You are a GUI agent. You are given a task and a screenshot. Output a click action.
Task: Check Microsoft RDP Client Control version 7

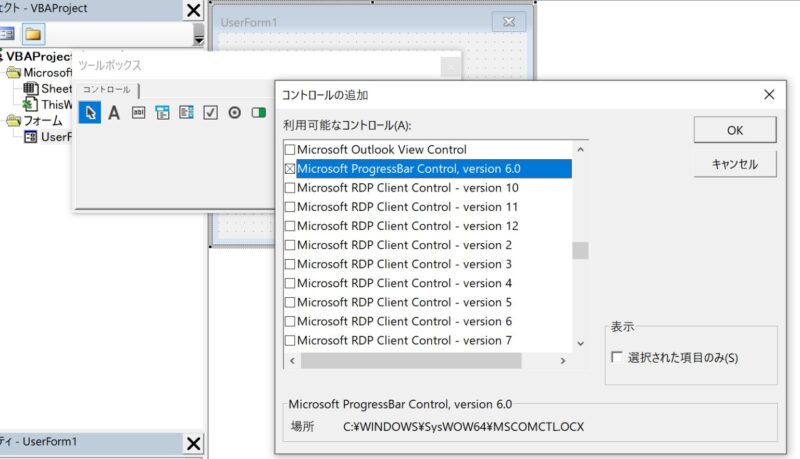pyautogui.click(x=290, y=340)
